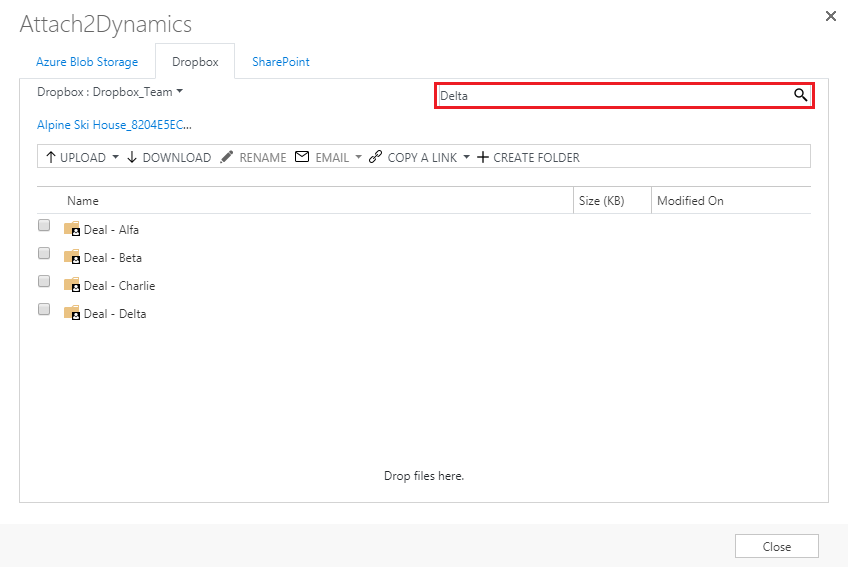Expand the Copy a Link options arrow

(466, 157)
